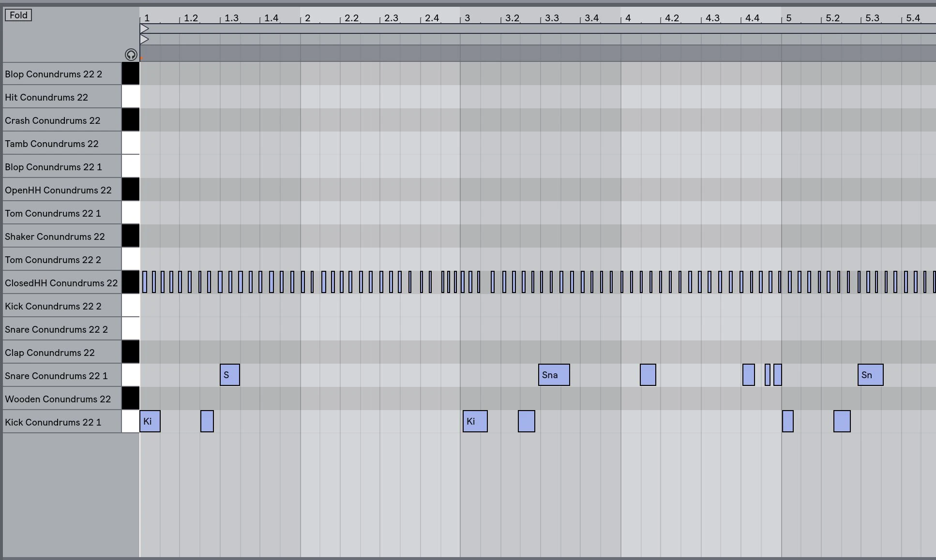Select the Crash Conundrums 22 lane label
This screenshot has width=936, height=560.
[x=53, y=120]
